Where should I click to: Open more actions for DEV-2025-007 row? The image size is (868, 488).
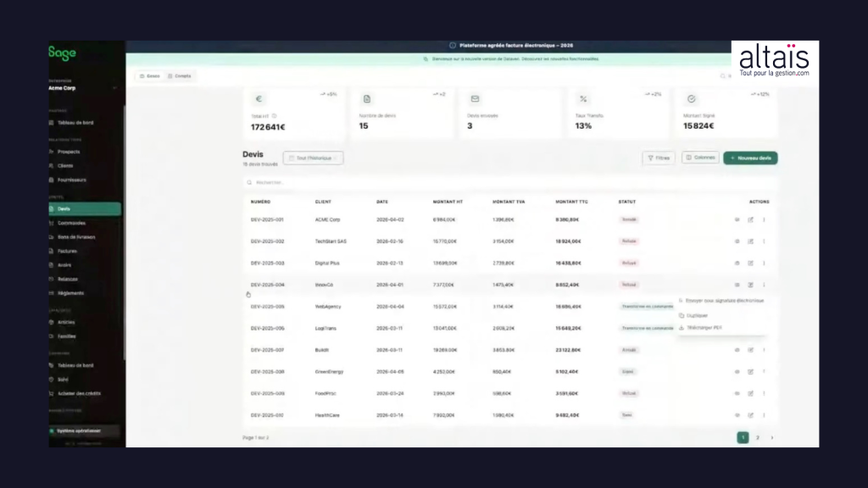coord(764,350)
